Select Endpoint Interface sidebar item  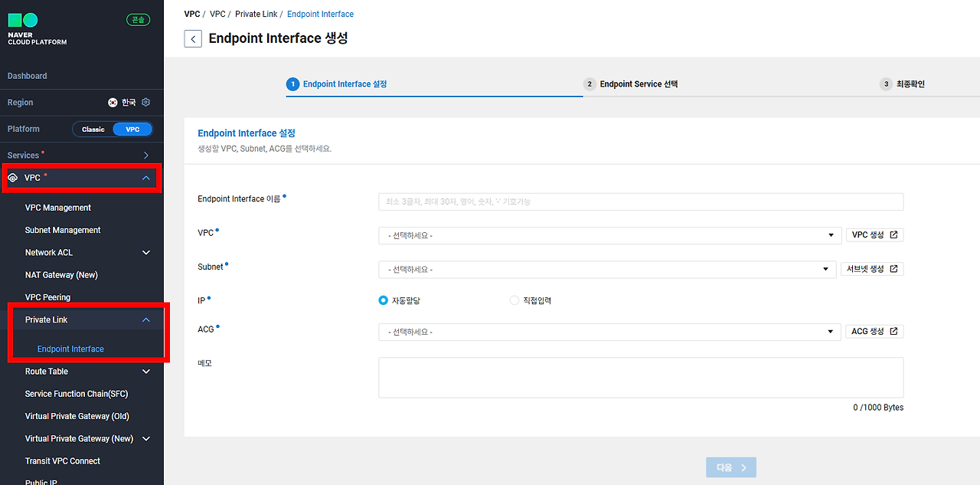tap(70, 349)
